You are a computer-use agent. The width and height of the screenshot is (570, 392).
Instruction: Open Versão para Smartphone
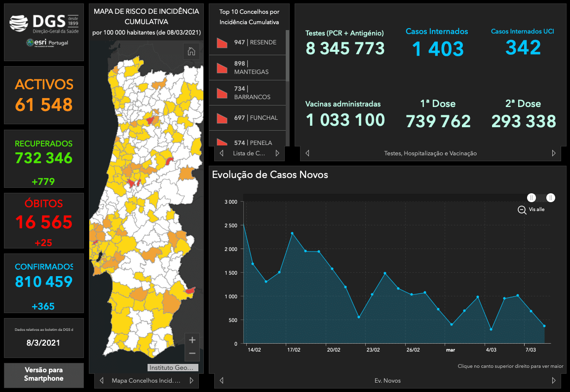click(x=44, y=374)
